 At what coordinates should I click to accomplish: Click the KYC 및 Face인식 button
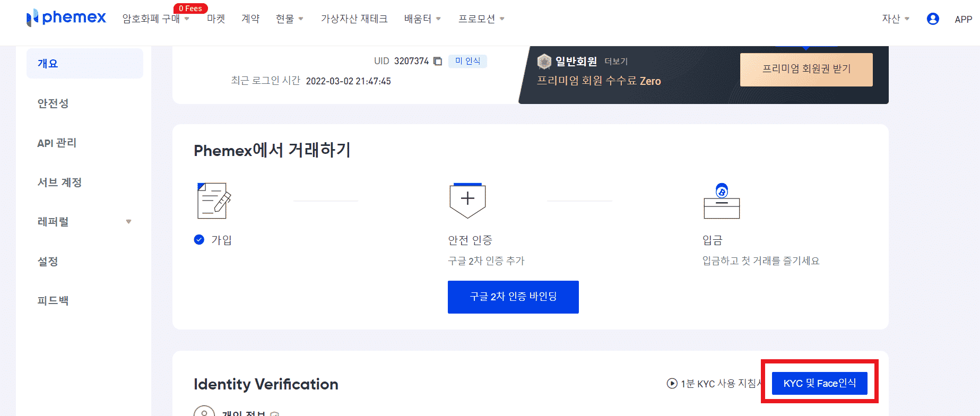point(820,383)
